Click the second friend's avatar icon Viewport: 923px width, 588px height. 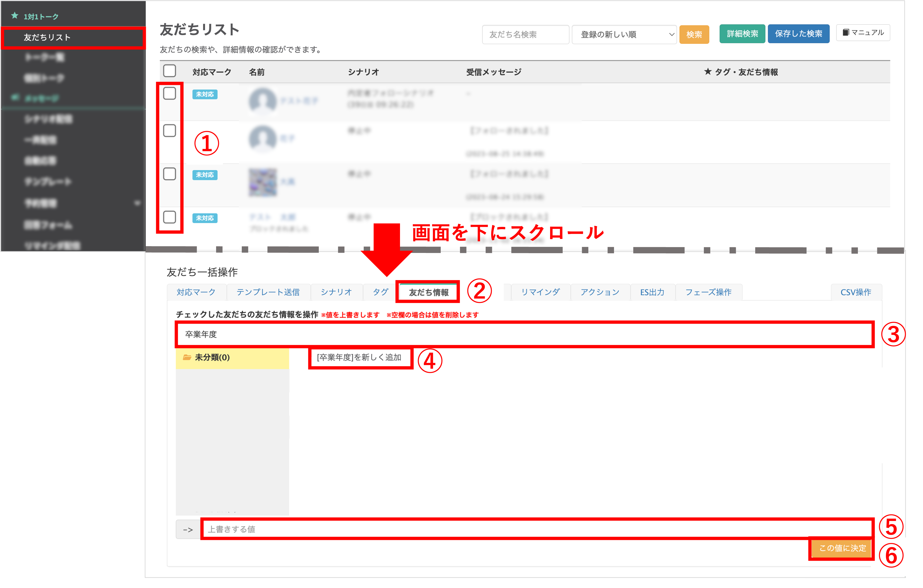click(x=263, y=138)
